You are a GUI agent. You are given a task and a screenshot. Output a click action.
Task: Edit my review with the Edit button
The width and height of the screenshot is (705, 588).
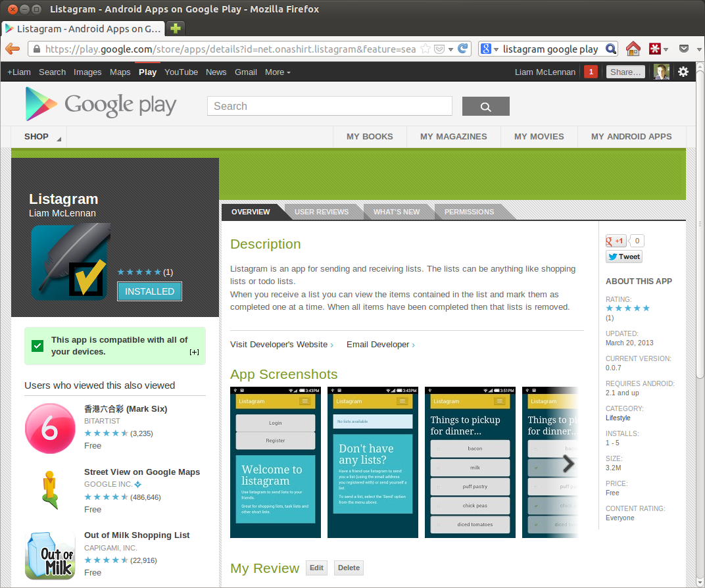pyautogui.click(x=316, y=568)
